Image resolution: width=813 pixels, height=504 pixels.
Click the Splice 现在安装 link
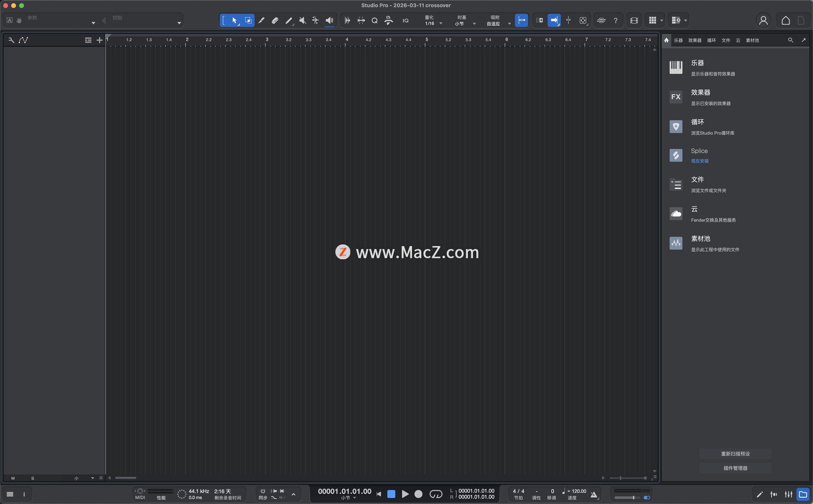(x=700, y=161)
